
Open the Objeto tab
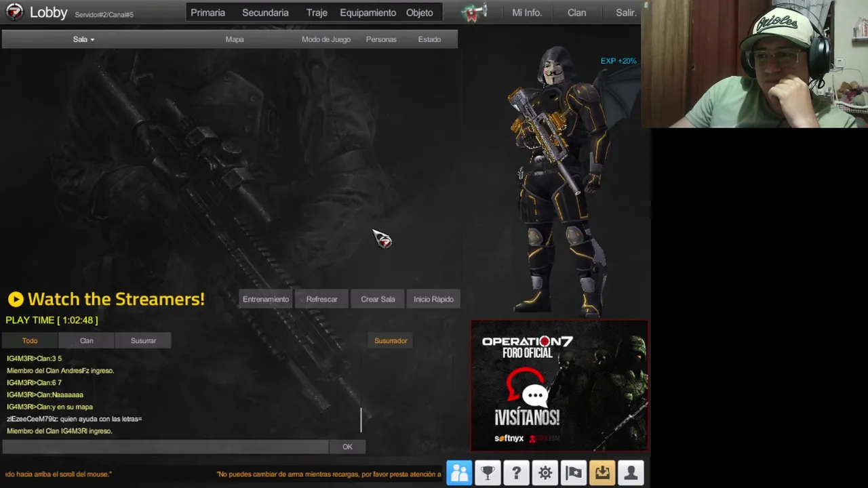(x=420, y=12)
